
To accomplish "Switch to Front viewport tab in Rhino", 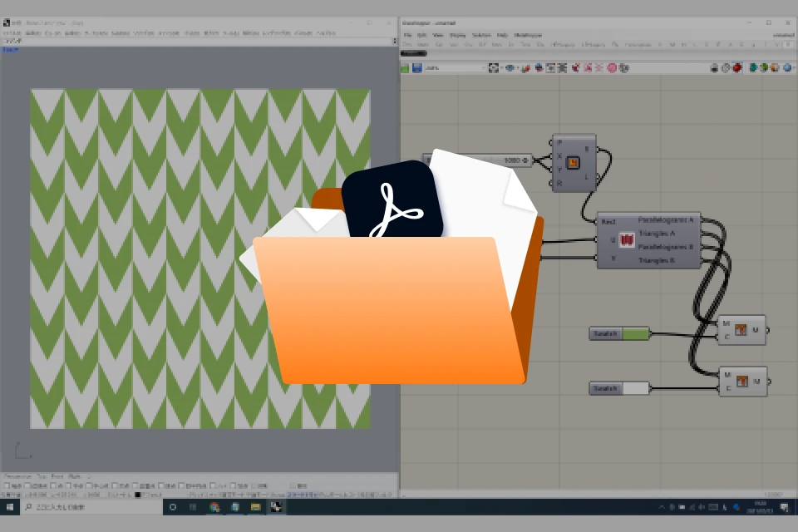I will click(x=57, y=477).
